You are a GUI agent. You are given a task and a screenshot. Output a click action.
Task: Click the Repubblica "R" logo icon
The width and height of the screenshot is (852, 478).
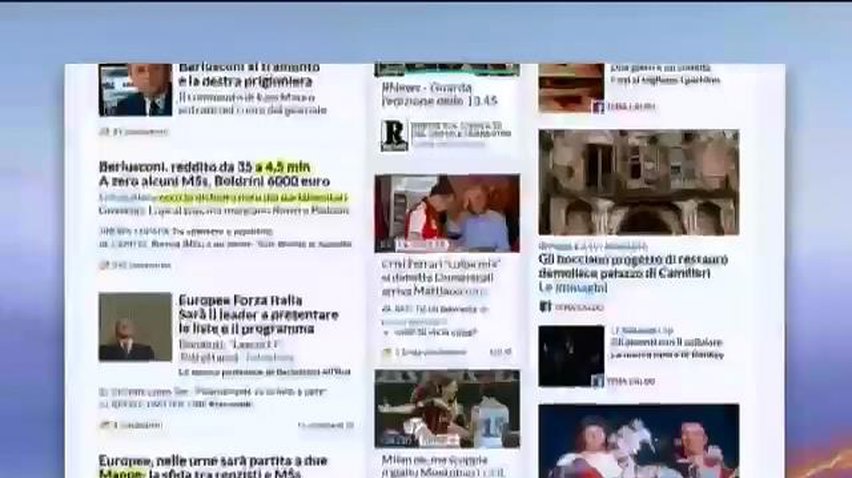394,135
